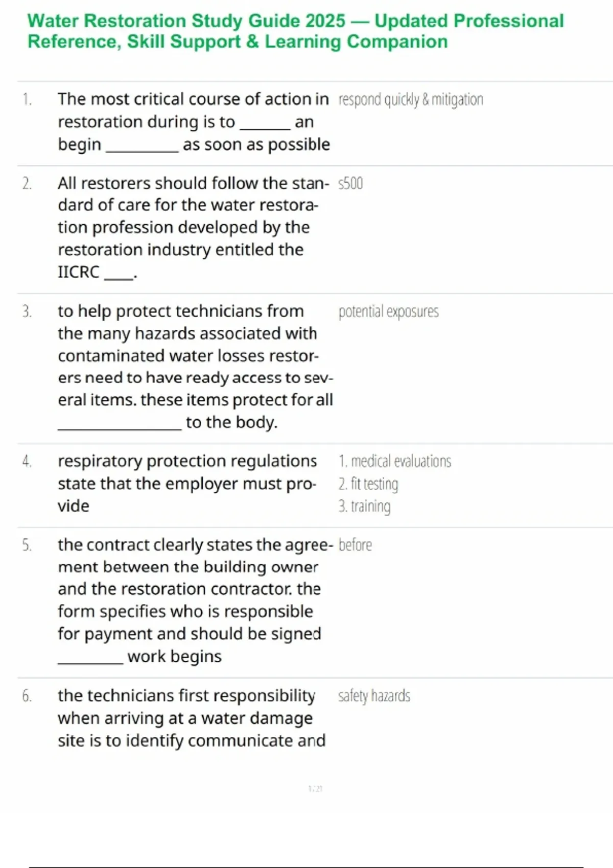The image size is (613, 868).
Task: Click question number 6 marker
Action: click(x=27, y=696)
